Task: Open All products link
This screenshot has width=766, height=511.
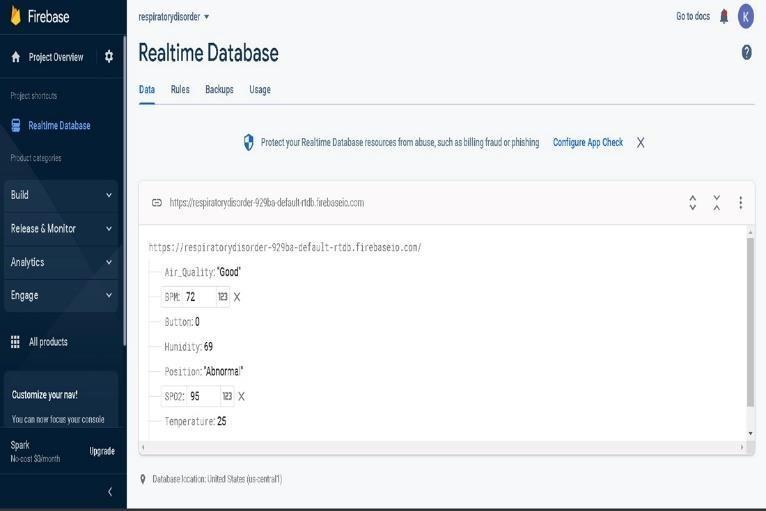Action: [x=48, y=342]
